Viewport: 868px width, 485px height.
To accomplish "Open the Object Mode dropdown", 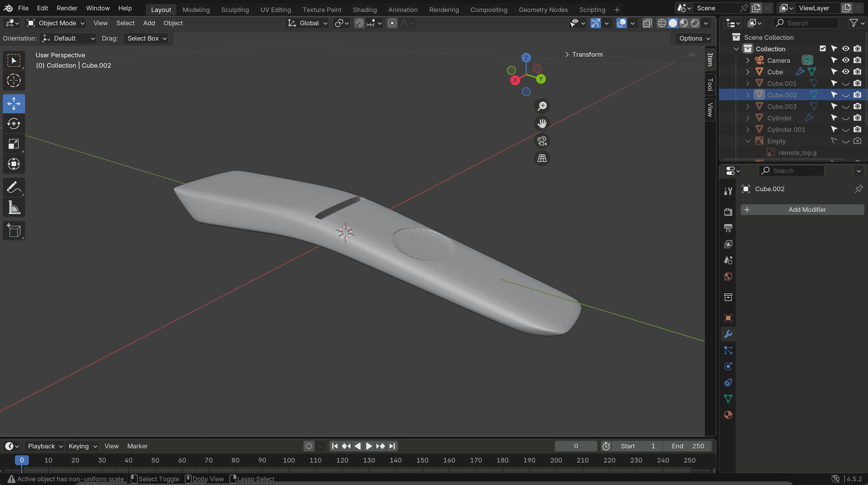I will pos(56,23).
